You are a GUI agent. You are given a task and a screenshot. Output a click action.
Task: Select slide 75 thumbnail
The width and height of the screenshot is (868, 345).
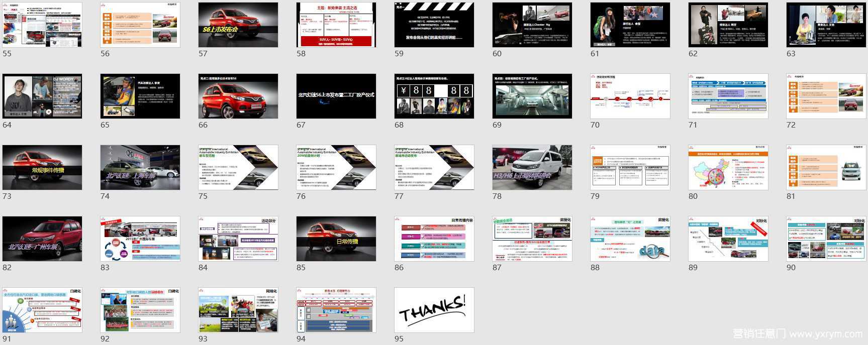pos(238,167)
